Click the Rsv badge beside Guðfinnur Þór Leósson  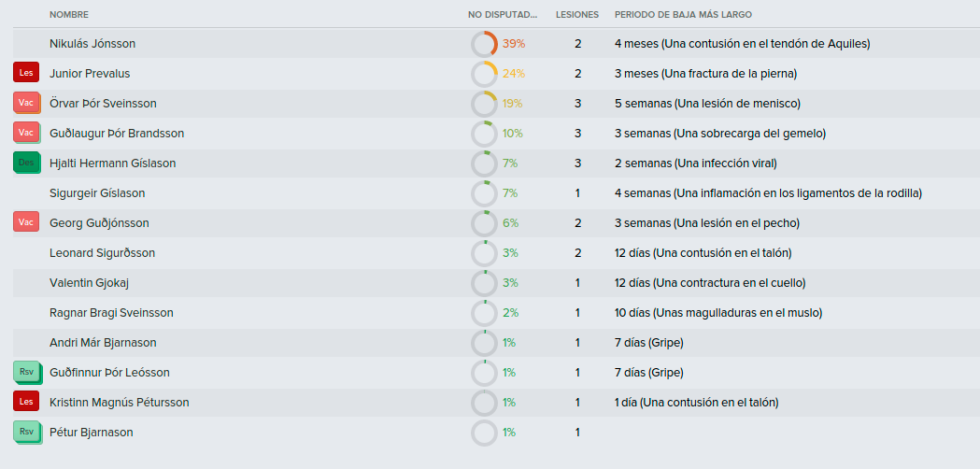(x=26, y=372)
